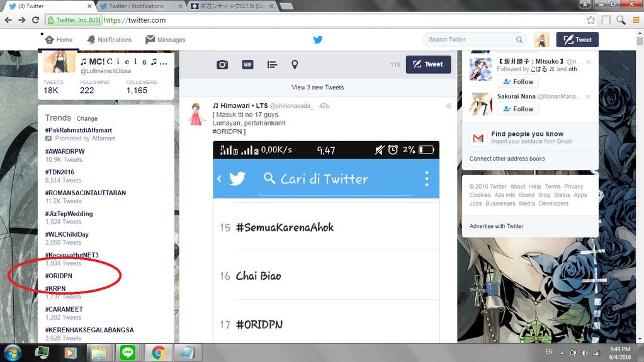Reload the Twitter page

[x=36, y=20]
